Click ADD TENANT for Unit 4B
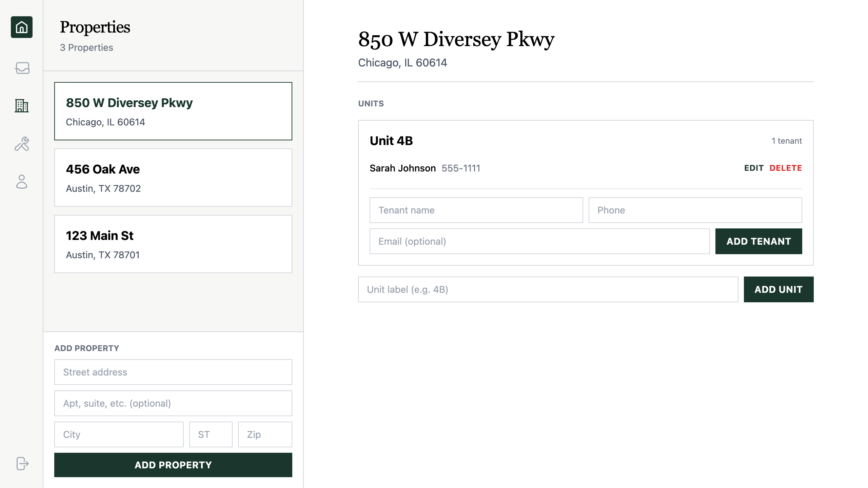The width and height of the screenshot is (868, 488). [x=758, y=241]
